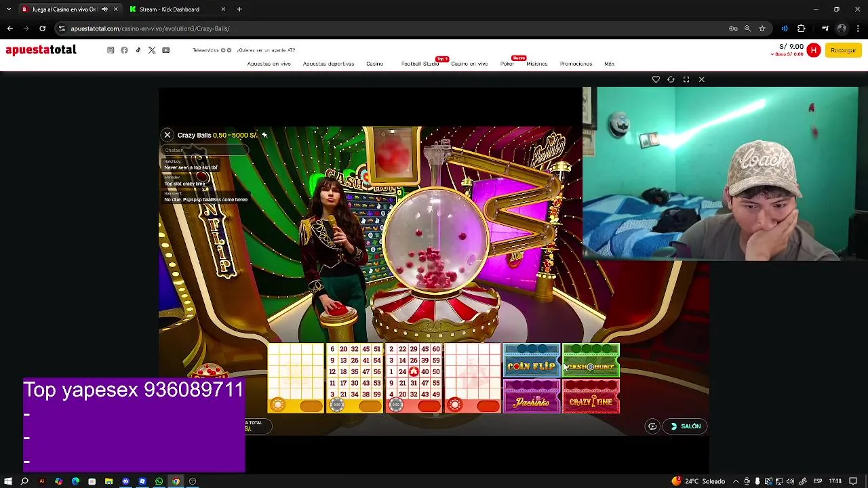Click the Recargar button
This screenshot has width=868, height=488.
[843, 50]
